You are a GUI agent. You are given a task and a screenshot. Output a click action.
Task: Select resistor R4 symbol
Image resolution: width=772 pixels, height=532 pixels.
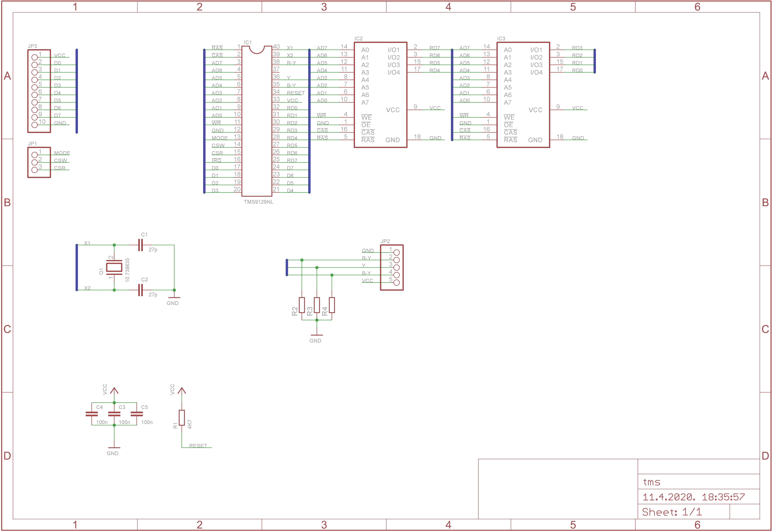332,305
